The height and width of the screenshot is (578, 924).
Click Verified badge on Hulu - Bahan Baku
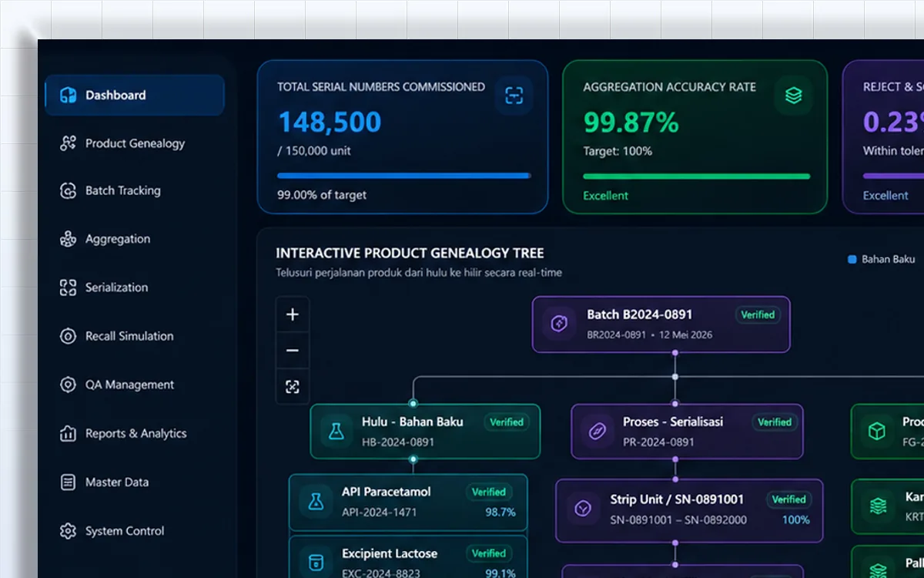(507, 422)
